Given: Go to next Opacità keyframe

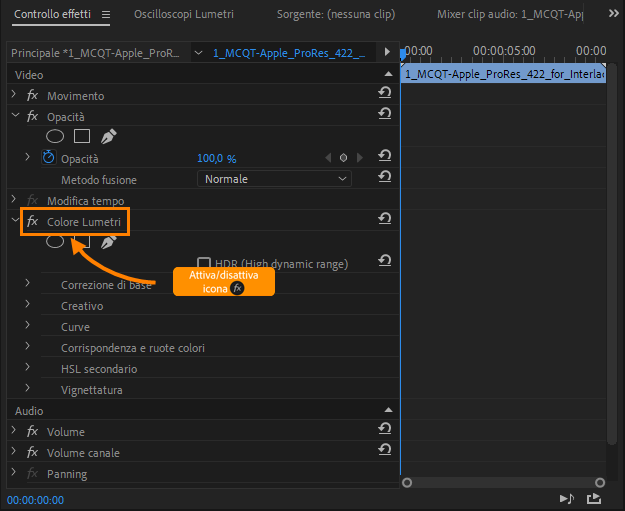Looking at the screenshot, I should 360,158.
